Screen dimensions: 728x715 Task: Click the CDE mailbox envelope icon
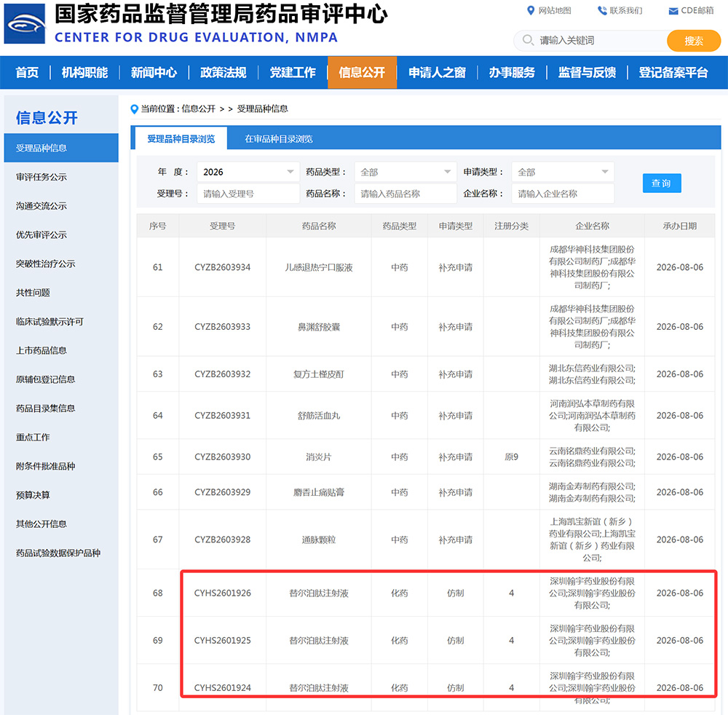tap(673, 11)
